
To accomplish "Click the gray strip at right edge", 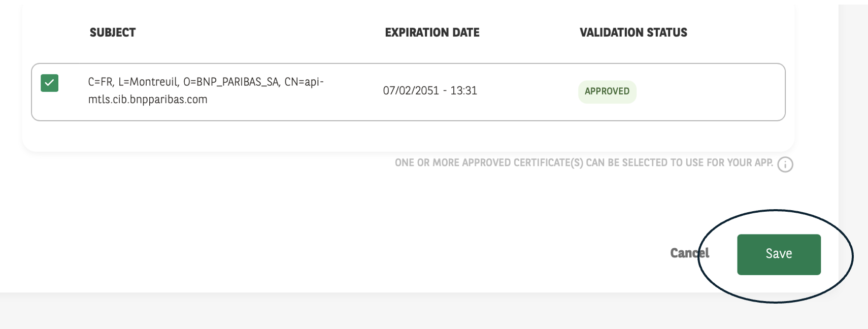I will (x=853, y=152).
